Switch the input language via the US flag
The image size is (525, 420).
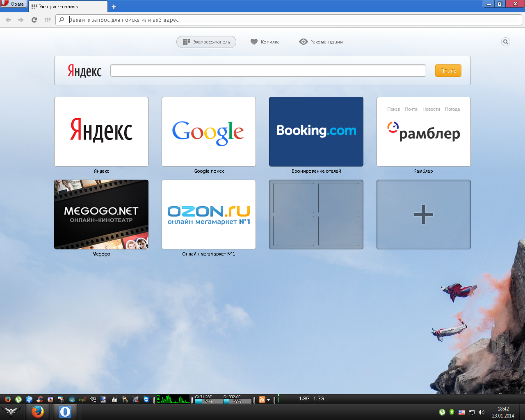click(461, 412)
